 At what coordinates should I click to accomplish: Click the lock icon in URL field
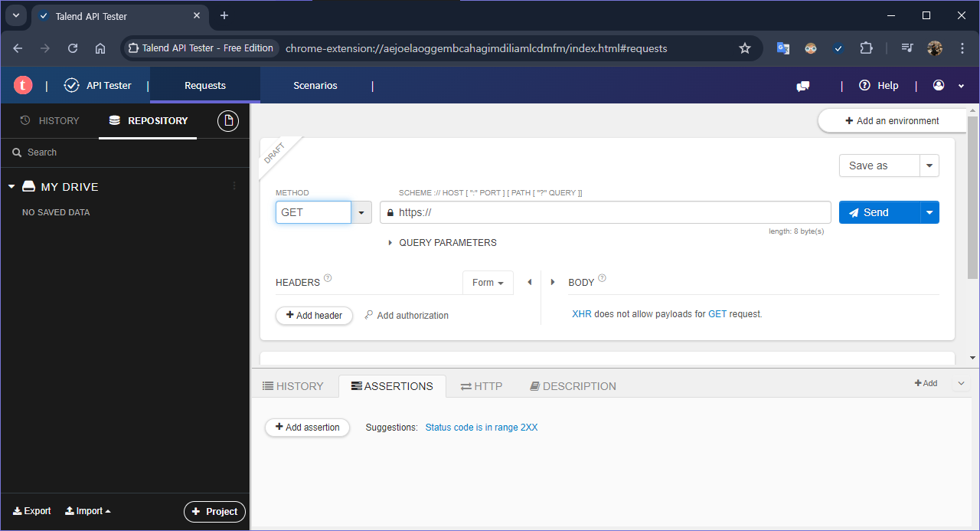click(390, 213)
